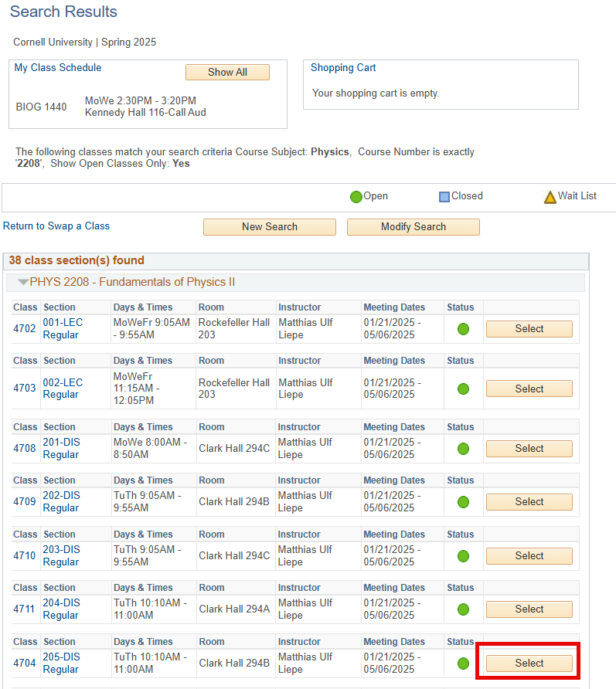Viewport: 616px width, 689px height.
Task: Click the blue Closed status legend icon
Action: pos(444,197)
